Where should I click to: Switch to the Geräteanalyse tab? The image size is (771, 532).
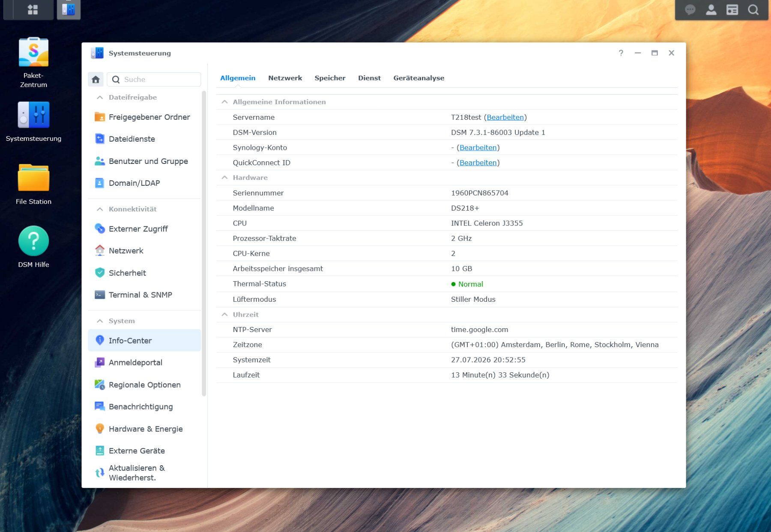418,78
